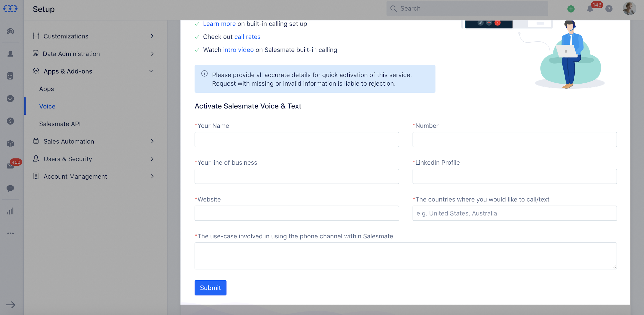Open the call rates link

pyautogui.click(x=247, y=37)
